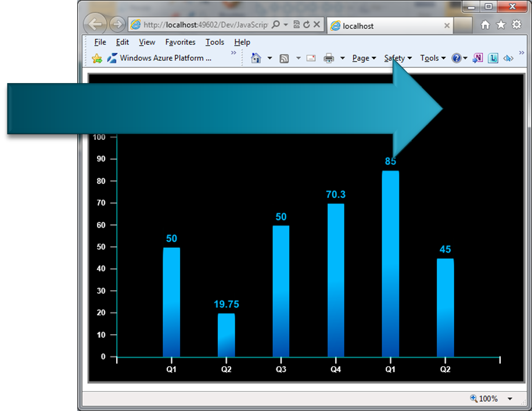
Task: Expand Favorites bar overflow chevron
Action: pyautogui.click(x=233, y=53)
